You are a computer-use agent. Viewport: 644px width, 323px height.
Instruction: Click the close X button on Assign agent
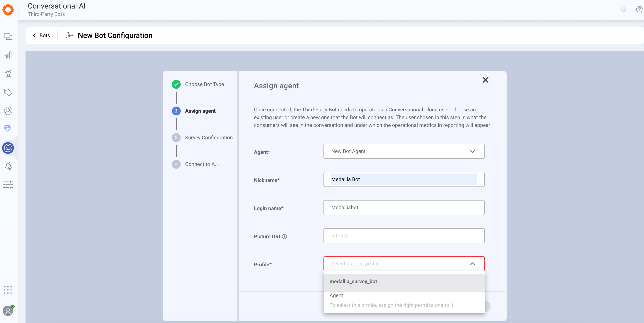[486, 80]
